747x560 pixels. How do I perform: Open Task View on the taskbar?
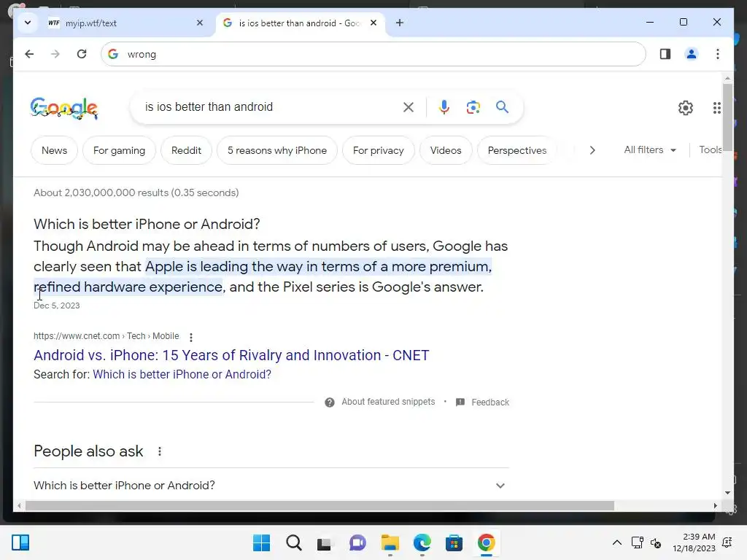(325, 542)
